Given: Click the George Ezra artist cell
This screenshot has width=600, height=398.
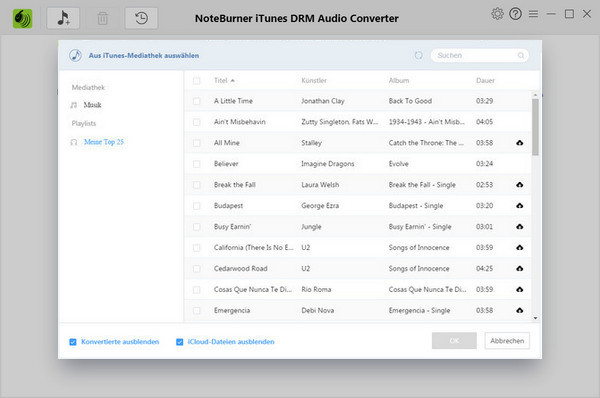Looking at the screenshot, I should pos(320,206).
